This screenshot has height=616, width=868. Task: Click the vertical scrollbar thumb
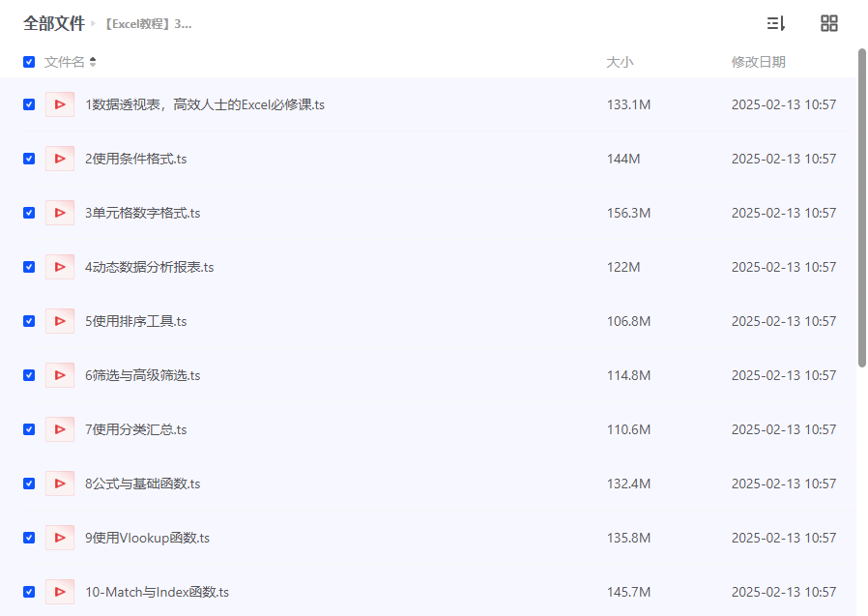(862, 208)
